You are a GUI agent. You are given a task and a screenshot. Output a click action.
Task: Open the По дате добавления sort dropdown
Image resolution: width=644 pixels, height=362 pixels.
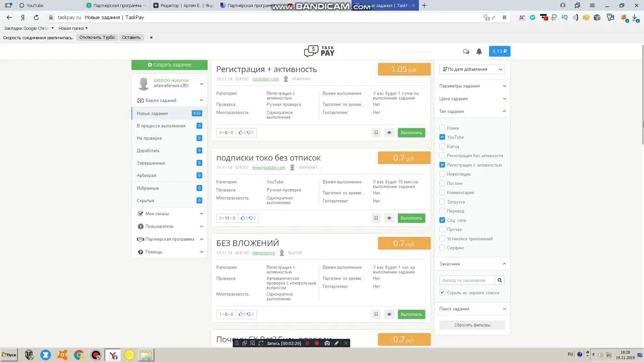pyautogui.click(x=472, y=69)
